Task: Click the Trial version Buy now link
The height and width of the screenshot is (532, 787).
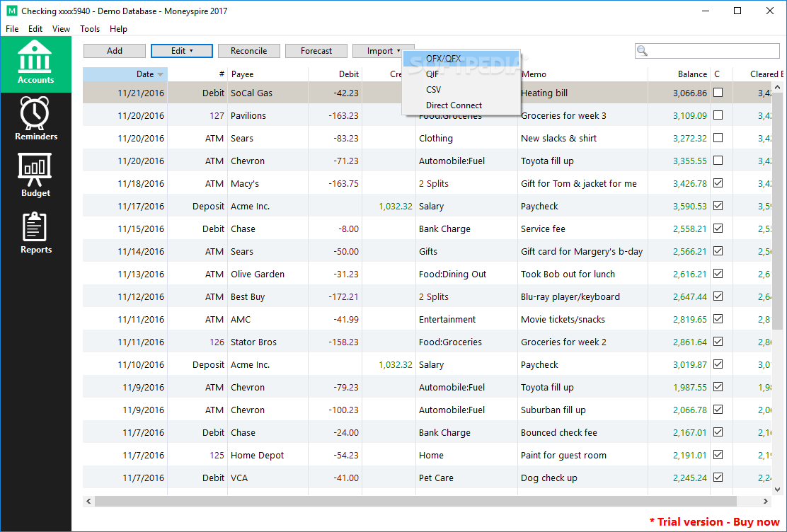Action: pyautogui.click(x=715, y=522)
